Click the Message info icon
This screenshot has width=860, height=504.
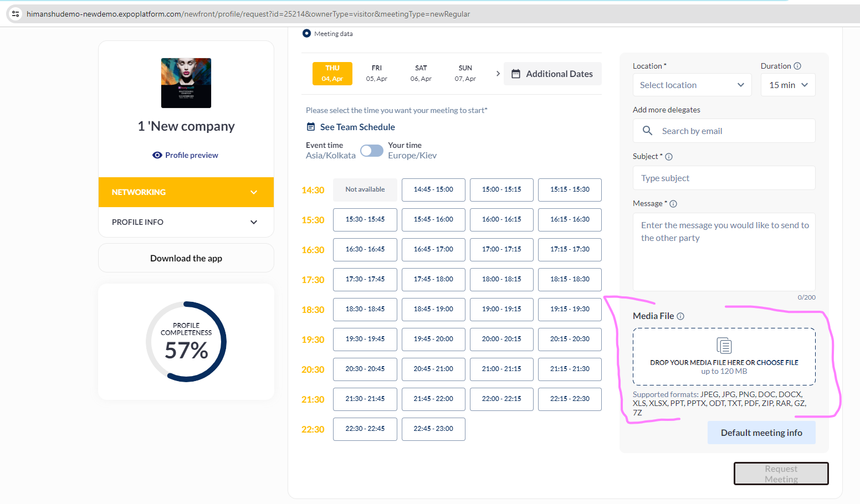coord(673,204)
